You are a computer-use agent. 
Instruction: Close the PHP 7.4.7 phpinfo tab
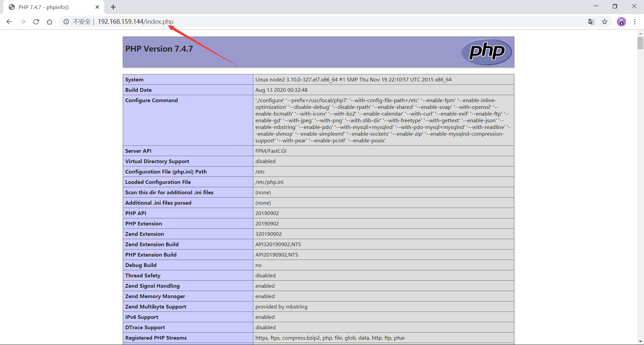[97, 7]
